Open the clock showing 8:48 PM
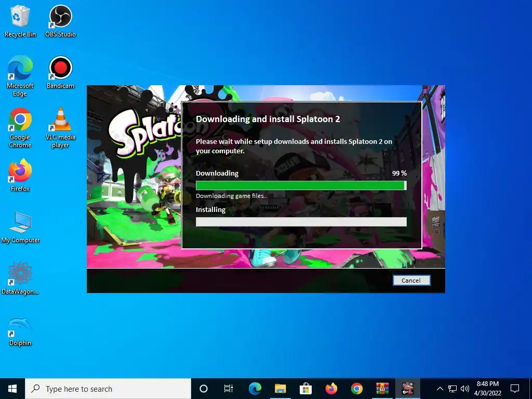532x399 pixels. click(x=487, y=389)
